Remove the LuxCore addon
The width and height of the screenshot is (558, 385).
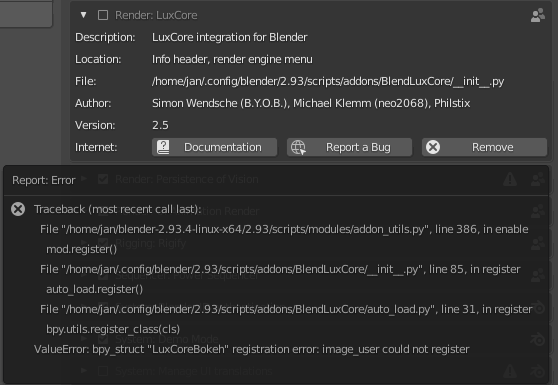(484, 147)
